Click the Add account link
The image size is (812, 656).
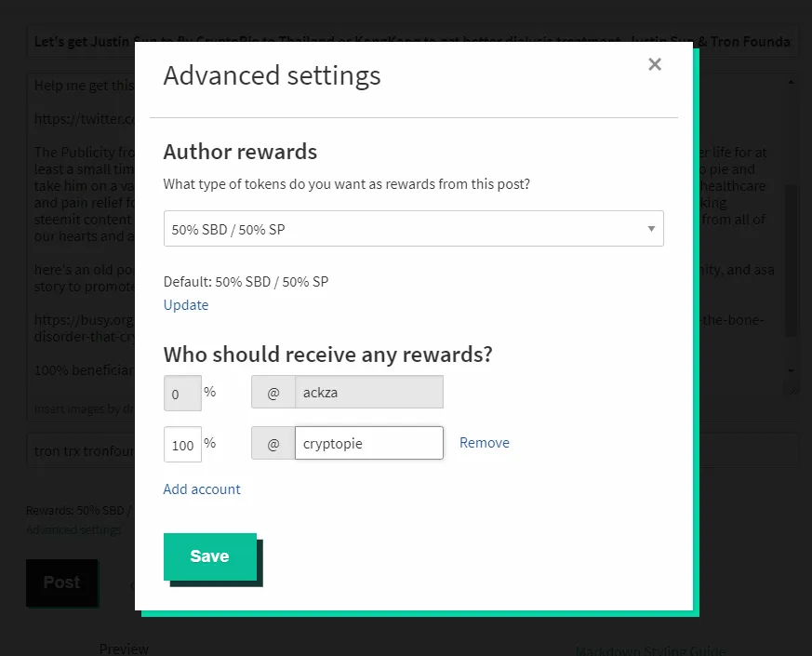pos(202,489)
